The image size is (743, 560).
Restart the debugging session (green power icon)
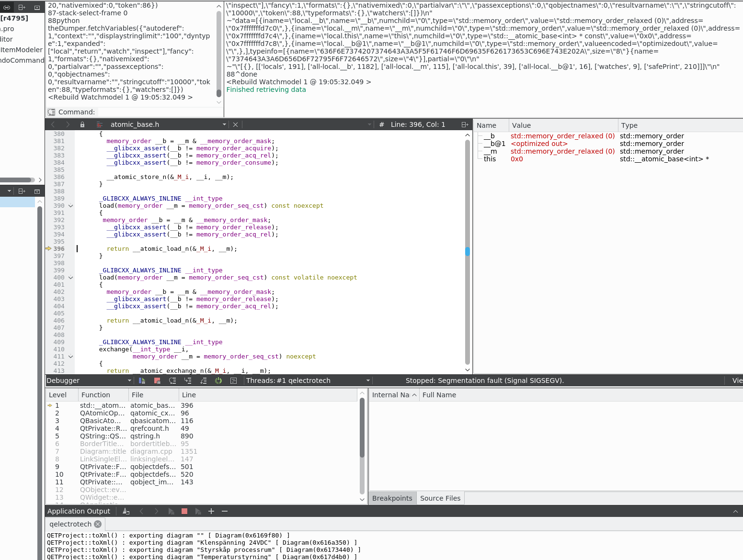coord(218,381)
